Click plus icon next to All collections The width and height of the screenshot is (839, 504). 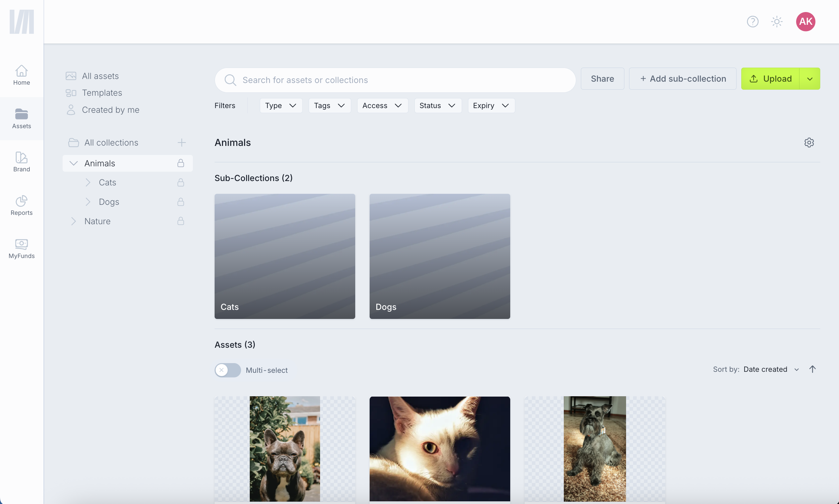(x=182, y=143)
